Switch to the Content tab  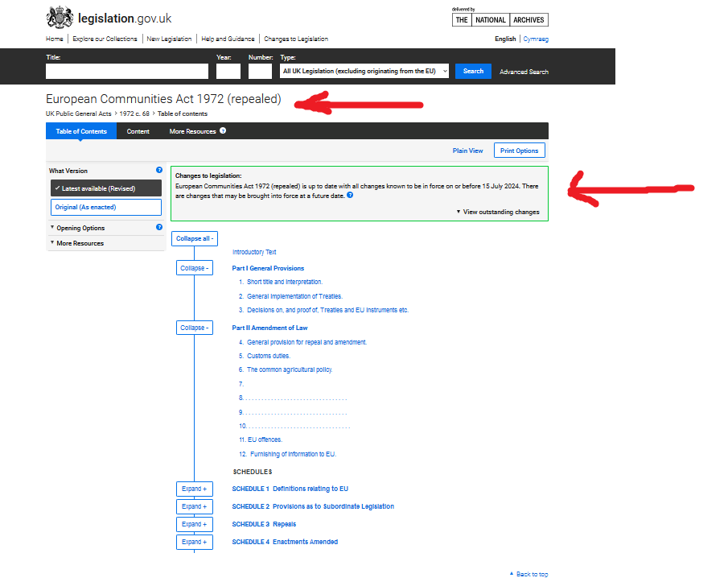coord(138,131)
